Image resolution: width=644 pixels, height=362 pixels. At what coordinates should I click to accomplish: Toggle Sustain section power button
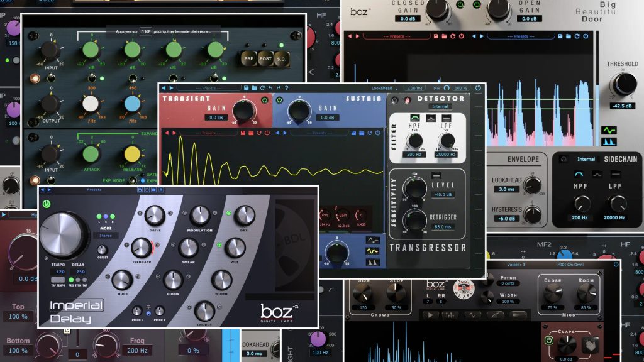(x=280, y=100)
